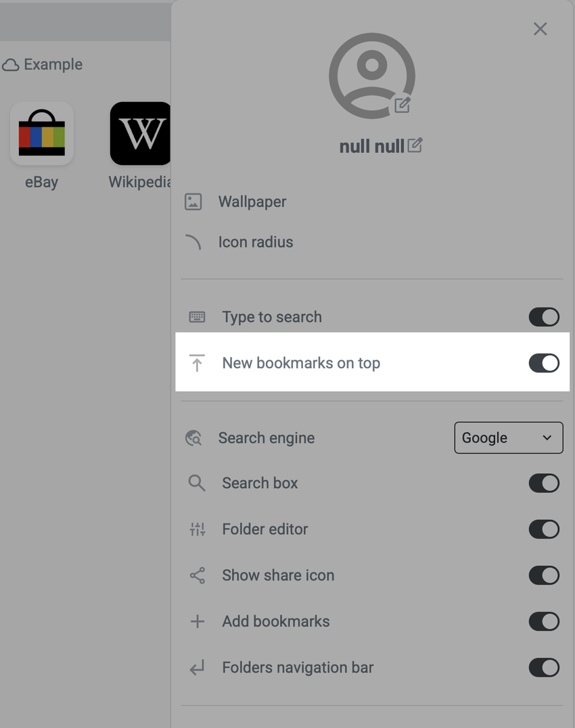The height and width of the screenshot is (728, 575).
Task: Open the Wallpaper settings entry
Action: [x=252, y=201]
